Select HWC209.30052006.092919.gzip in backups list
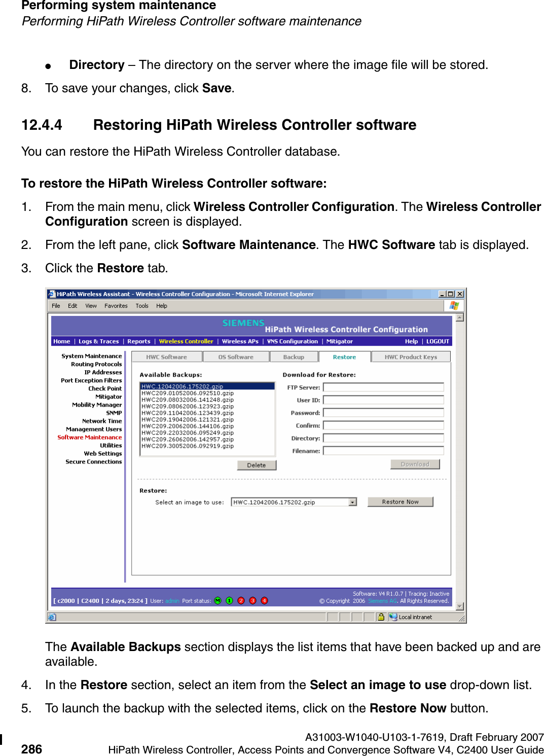The height and width of the screenshot is (756, 544). click(188, 446)
